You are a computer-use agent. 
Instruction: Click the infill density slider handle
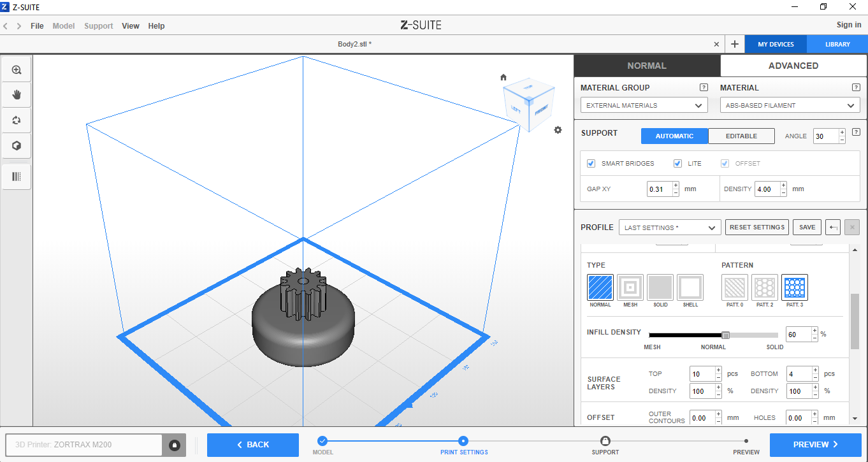click(x=725, y=335)
